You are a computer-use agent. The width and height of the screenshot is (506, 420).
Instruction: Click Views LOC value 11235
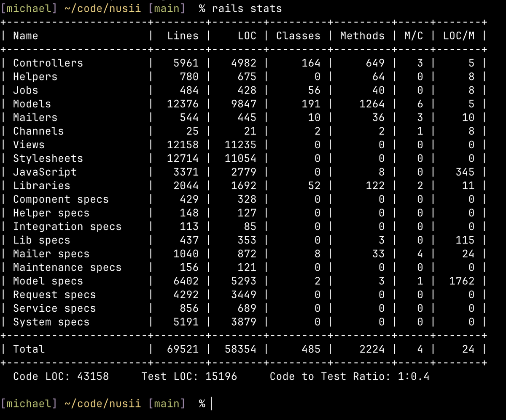coord(240,145)
